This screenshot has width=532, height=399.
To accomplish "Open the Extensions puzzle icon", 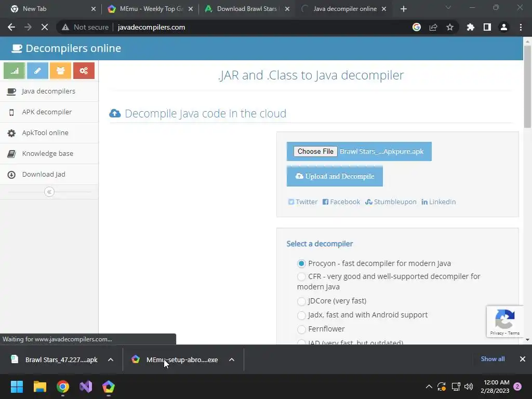I will (471, 27).
